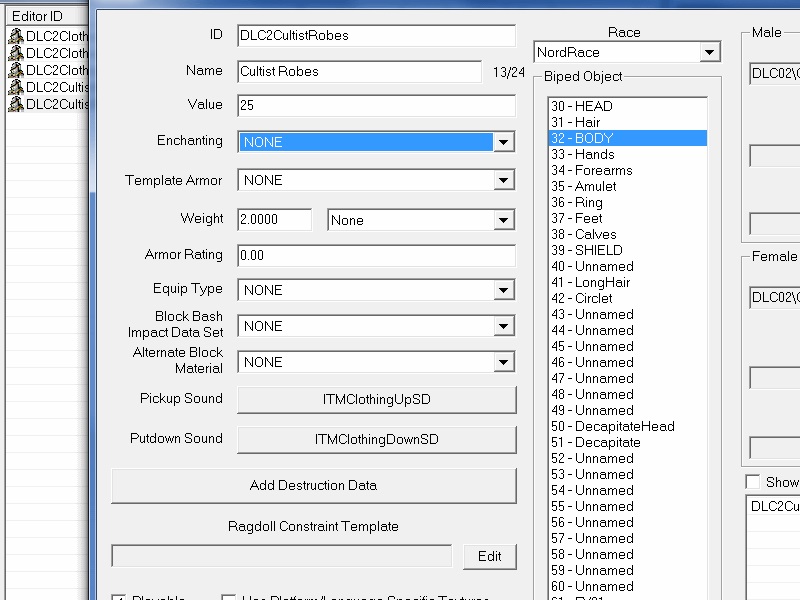Select '55 - Unnamed' biped slot
This screenshot has width=800, height=600.
(x=628, y=507)
